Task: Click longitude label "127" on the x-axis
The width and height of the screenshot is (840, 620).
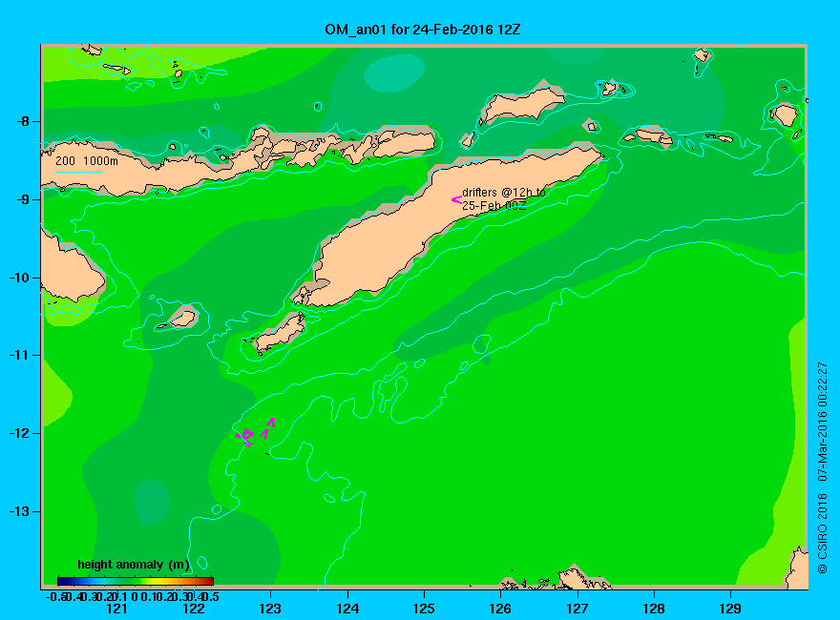Action: (x=577, y=609)
